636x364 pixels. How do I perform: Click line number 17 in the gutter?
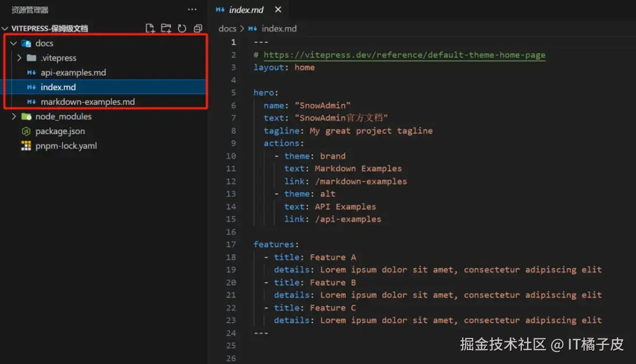click(x=231, y=244)
